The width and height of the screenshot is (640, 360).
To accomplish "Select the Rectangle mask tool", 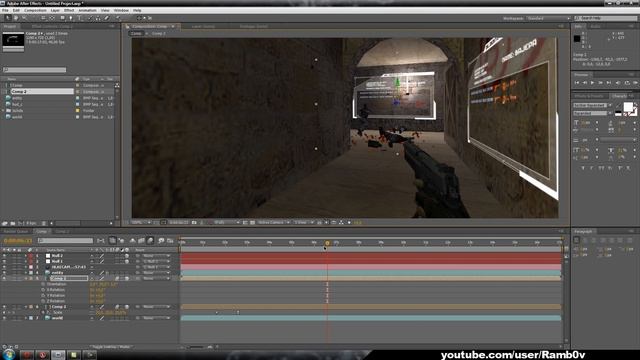I will [63, 18].
